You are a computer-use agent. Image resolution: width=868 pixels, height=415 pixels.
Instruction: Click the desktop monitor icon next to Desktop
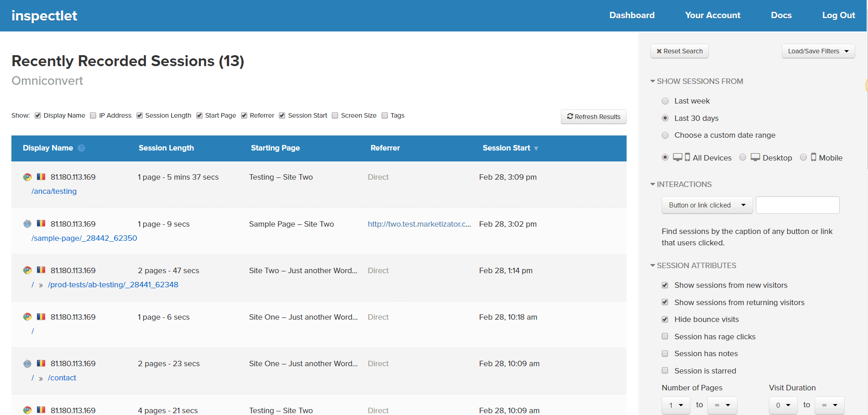(x=755, y=157)
